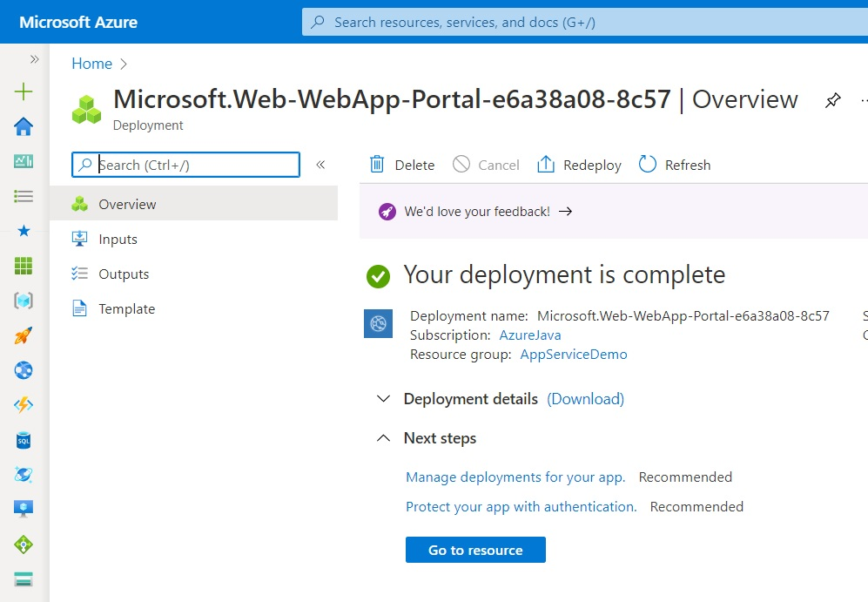Open All resources green grid icon

(x=24, y=266)
